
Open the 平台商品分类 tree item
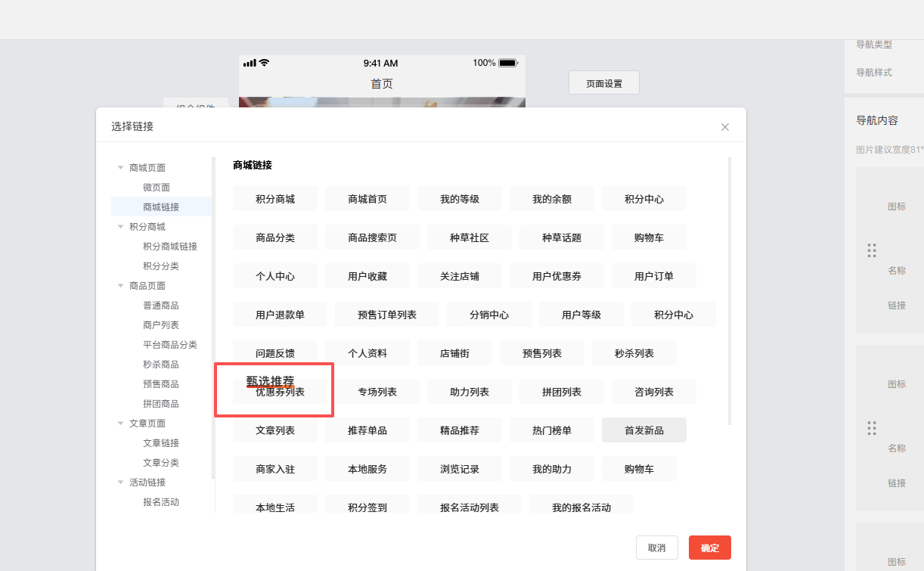(x=170, y=345)
